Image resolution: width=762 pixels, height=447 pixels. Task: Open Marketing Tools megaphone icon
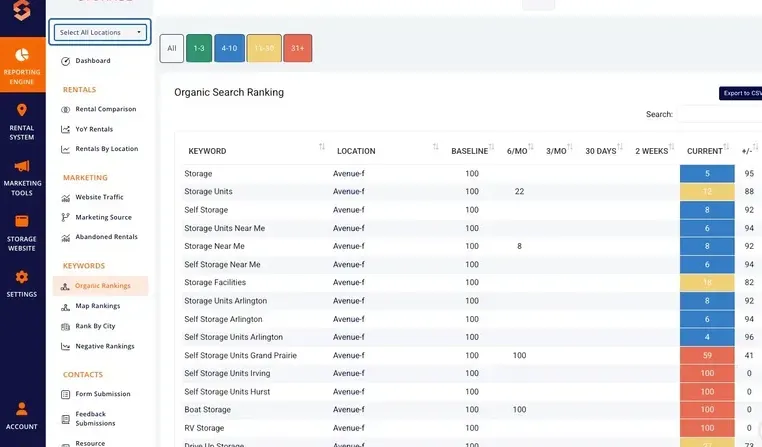pos(22,166)
